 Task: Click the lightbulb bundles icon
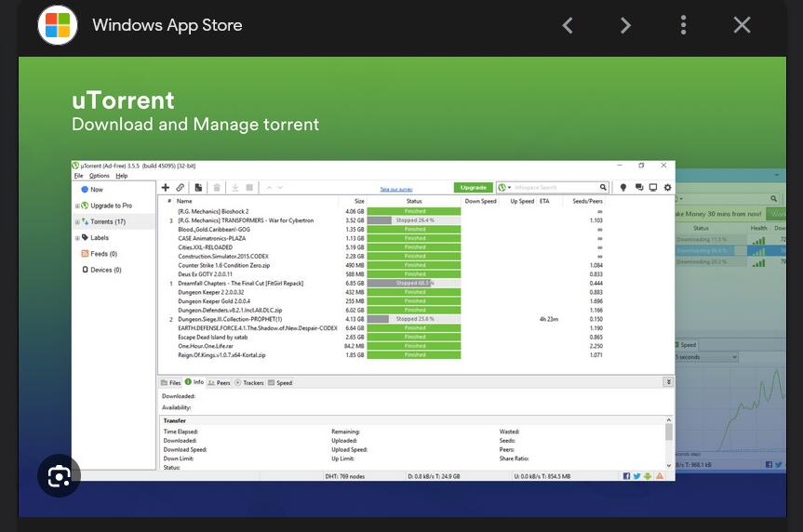click(x=623, y=187)
